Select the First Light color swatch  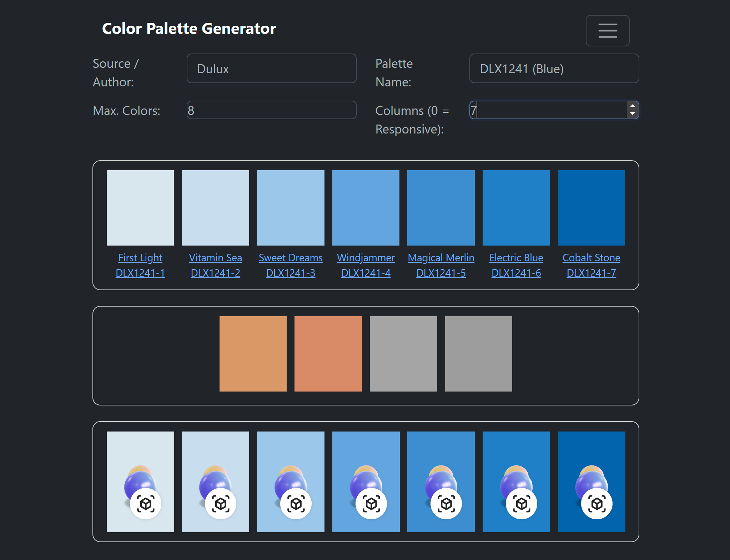click(140, 208)
